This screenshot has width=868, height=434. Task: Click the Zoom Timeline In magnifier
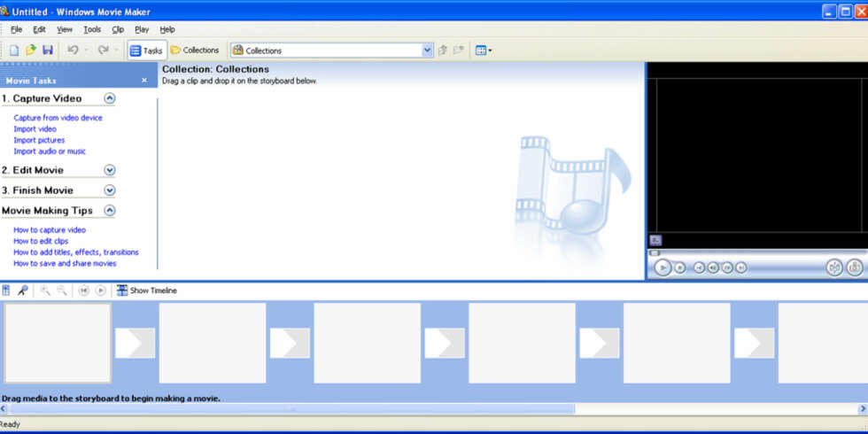pos(45,291)
